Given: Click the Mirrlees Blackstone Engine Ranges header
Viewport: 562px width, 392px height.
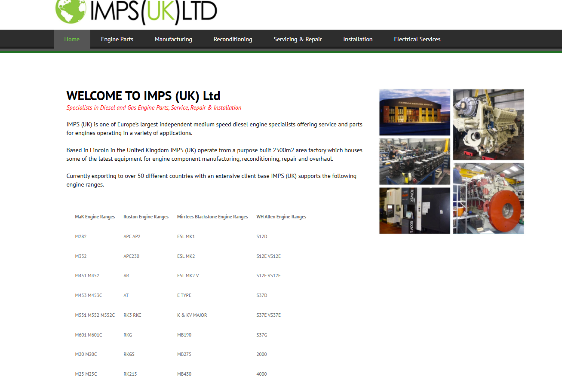Looking at the screenshot, I should pos(212,217).
